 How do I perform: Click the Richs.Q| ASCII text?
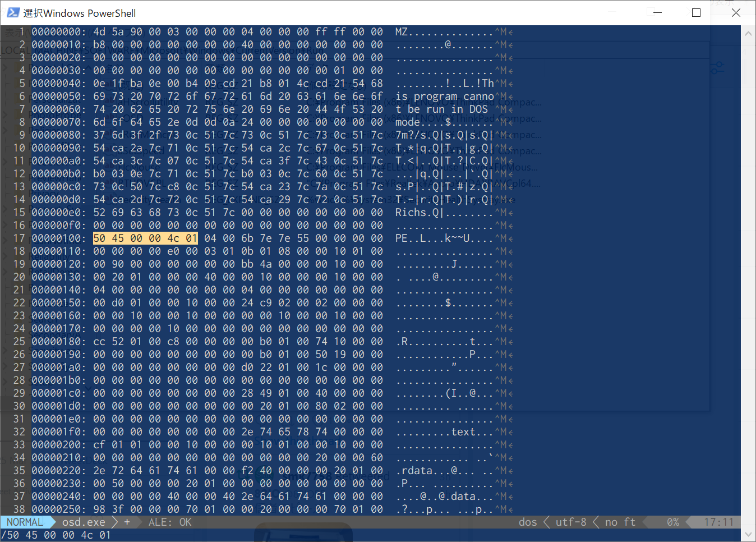click(420, 213)
